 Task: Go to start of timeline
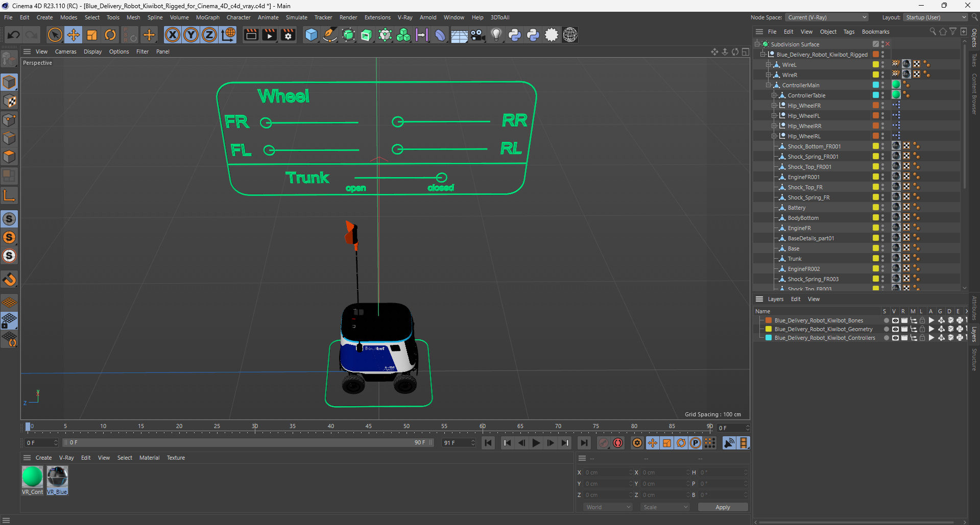coord(488,443)
